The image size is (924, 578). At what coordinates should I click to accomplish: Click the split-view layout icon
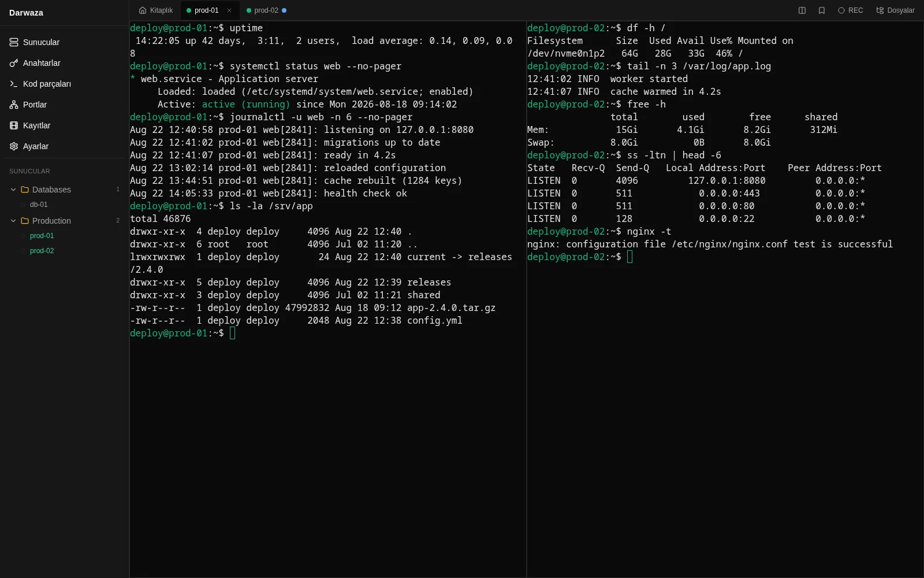[x=802, y=10]
